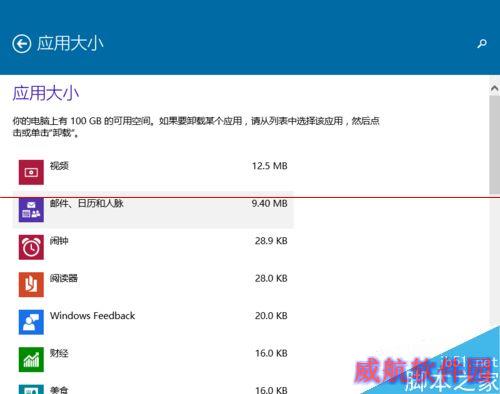Click the 28.9 KB size of 闹钟
Viewport: 500px width, 394px height.
[271, 241]
